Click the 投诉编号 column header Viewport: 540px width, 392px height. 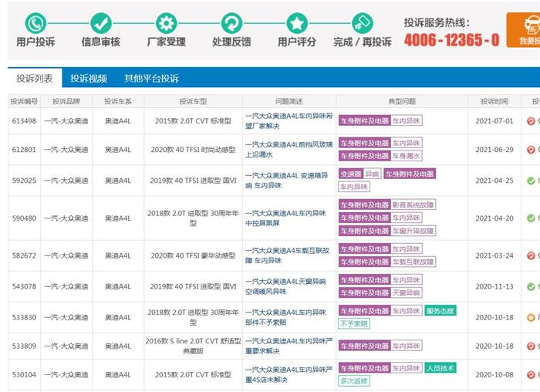(x=24, y=101)
